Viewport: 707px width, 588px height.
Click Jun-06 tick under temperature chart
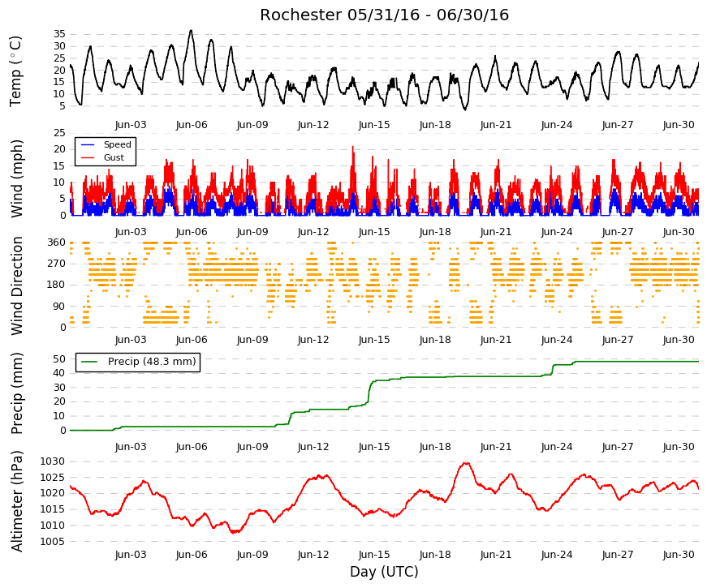192,125
